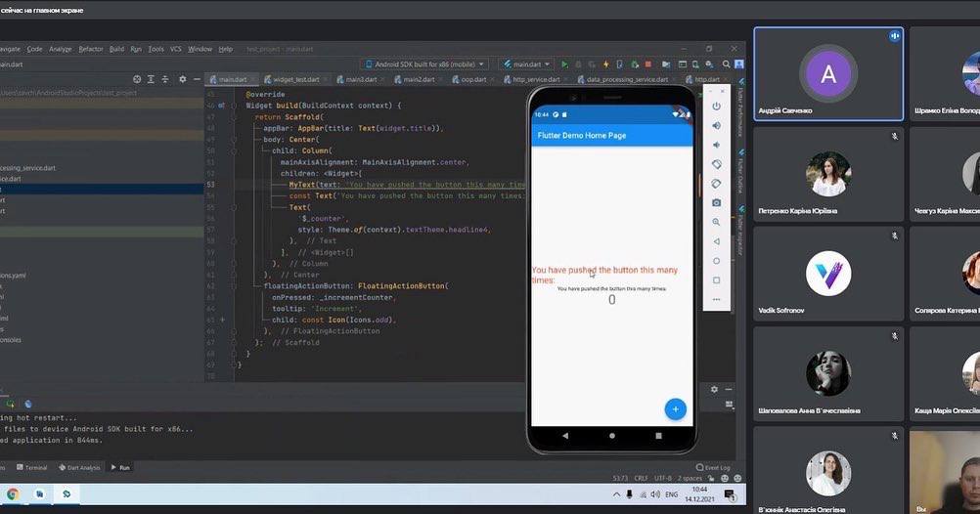Click emulator volume down icon

point(717,145)
